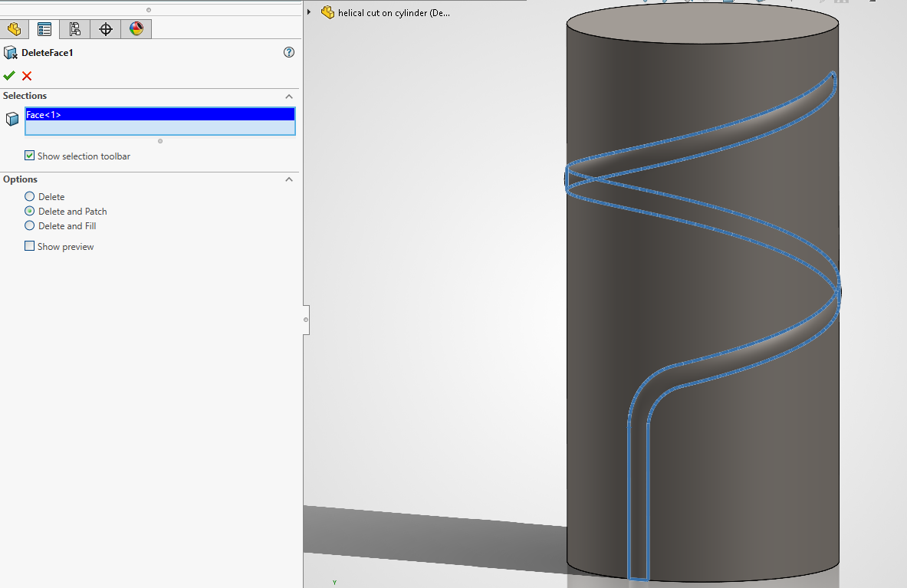The width and height of the screenshot is (907, 588).
Task: Cancel DeleteFace with the red X
Action: click(x=27, y=76)
